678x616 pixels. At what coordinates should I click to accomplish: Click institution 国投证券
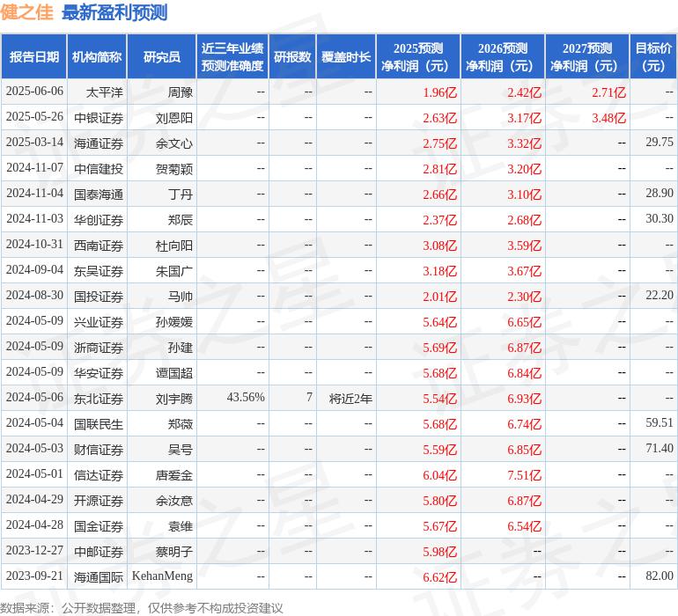[98, 296]
